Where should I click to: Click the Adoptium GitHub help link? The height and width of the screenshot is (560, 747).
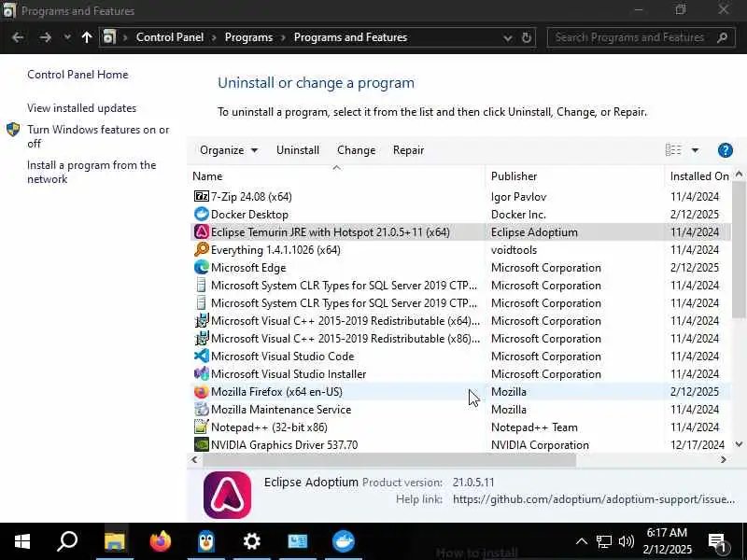point(594,499)
